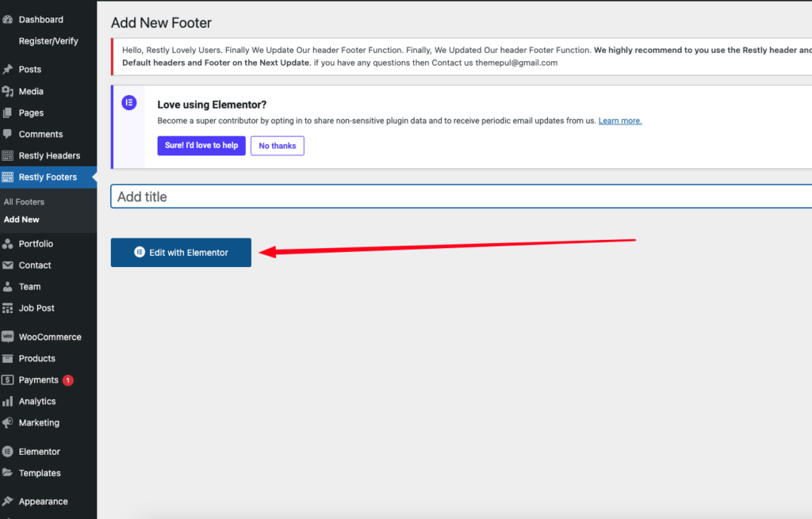This screenshot has height=519, width=812.
Task: Click "Sure! I'd love to help" button
Action: (201, 146)
